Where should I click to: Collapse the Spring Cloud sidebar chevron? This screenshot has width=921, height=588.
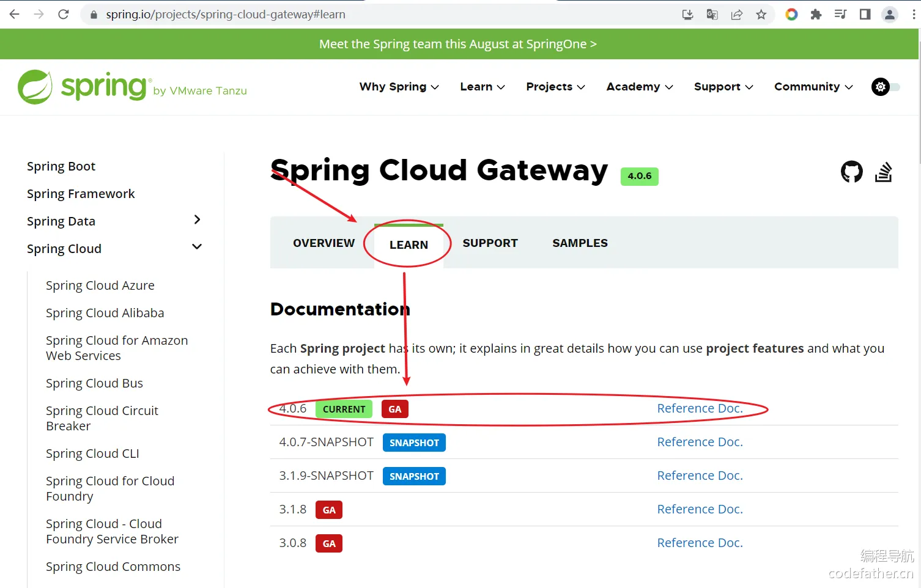pyautogui.click(x=197, y=247)
